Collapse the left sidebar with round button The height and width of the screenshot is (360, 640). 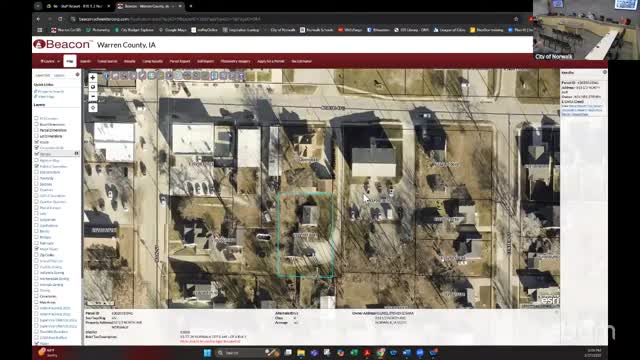[78, 75]
